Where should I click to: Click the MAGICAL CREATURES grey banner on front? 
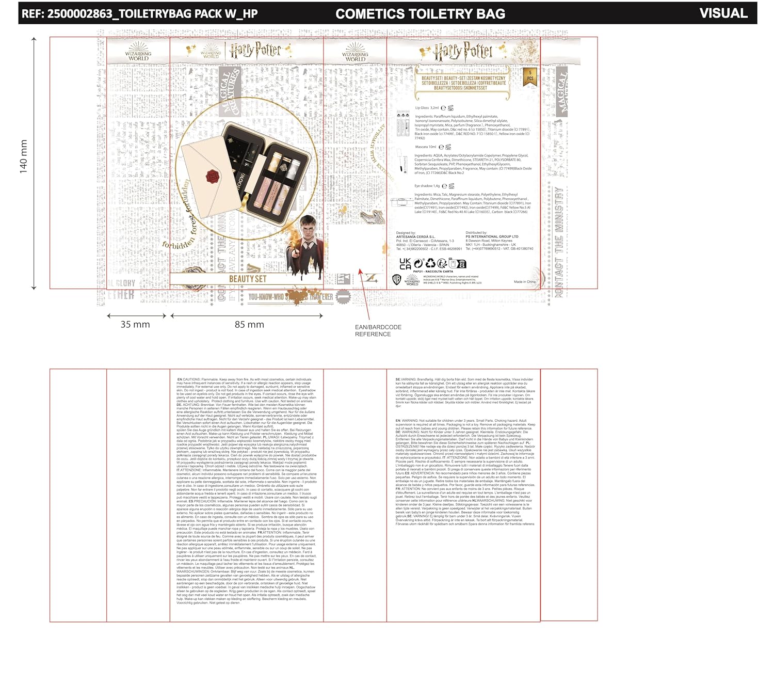coord(230,91)
